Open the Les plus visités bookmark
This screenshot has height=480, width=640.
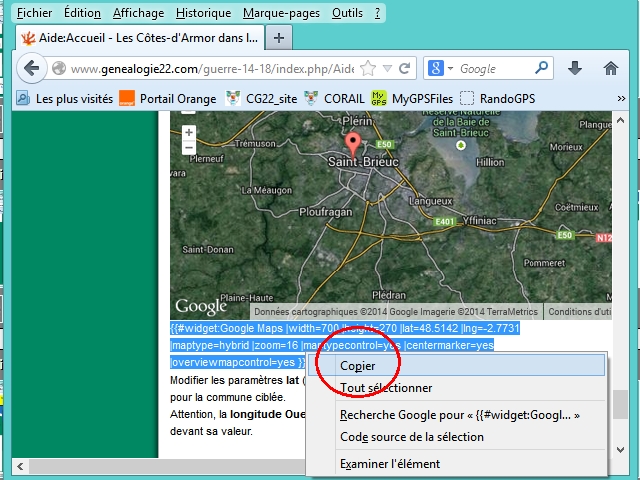(64, 98)
